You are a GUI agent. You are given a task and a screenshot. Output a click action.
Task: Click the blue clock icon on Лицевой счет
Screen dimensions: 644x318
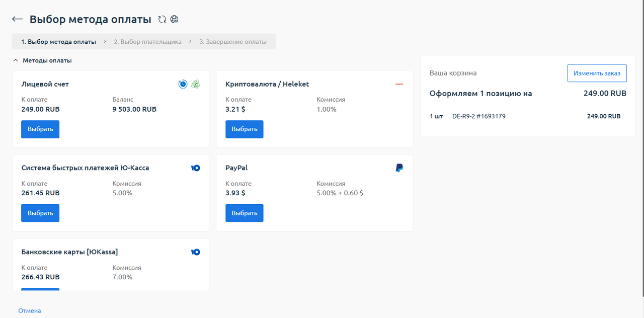coord(183,84)
